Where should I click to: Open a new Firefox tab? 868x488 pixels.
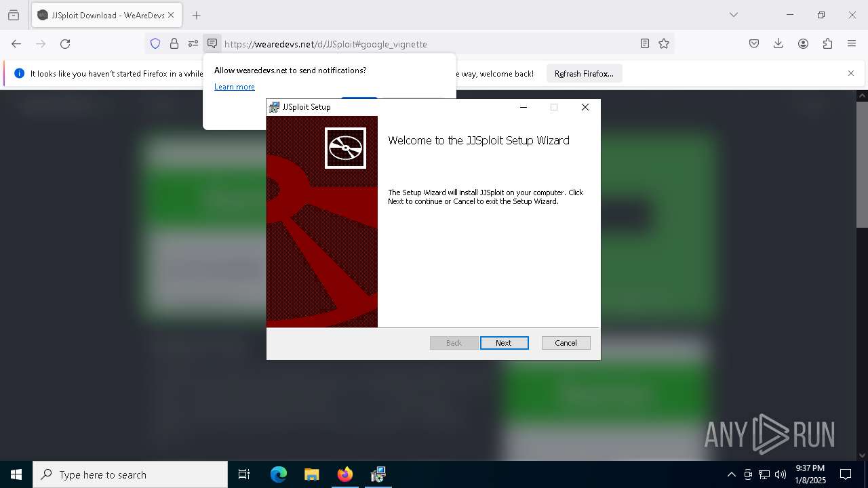click(x=196, y=15)
